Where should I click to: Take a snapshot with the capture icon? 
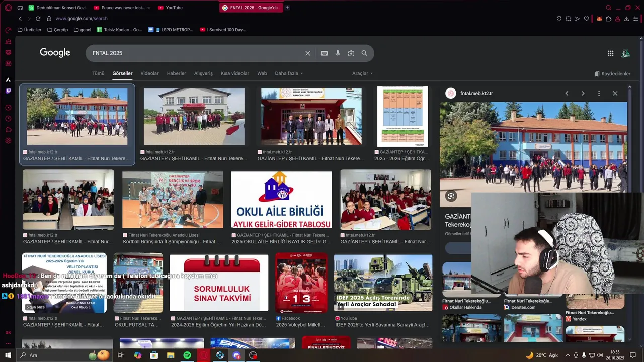568,19
